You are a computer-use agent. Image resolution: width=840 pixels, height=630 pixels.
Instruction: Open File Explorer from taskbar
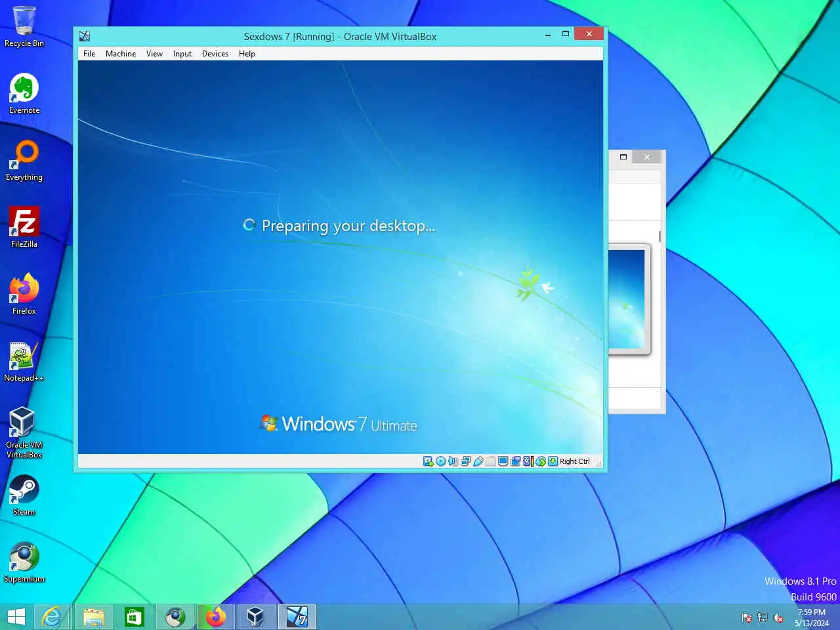(93, 617)
